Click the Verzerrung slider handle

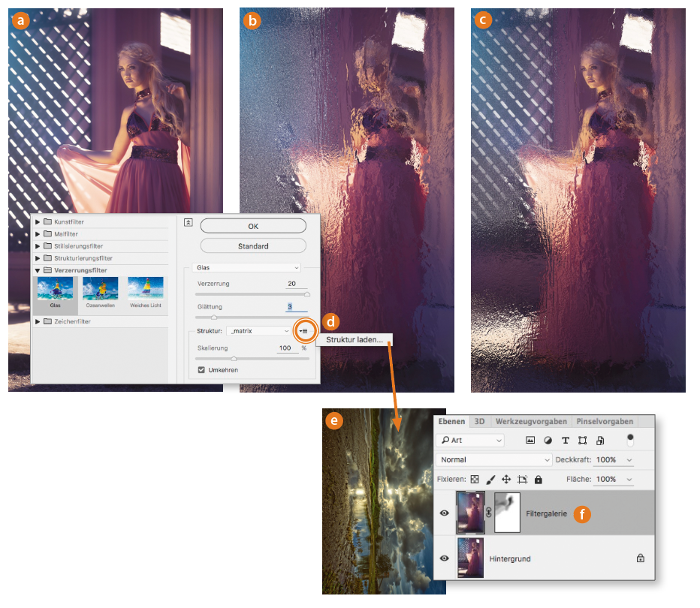(306, 295)
